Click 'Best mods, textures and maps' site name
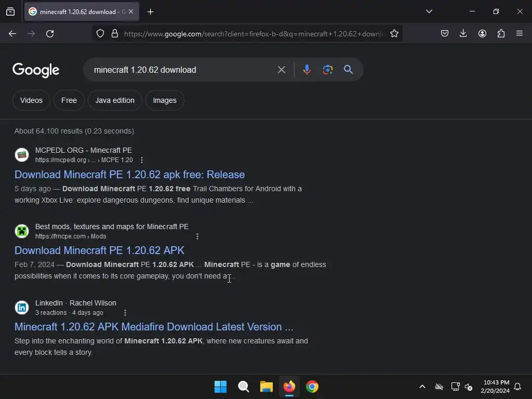This screenshot has width=532, height=399. (x=112, y=227)
